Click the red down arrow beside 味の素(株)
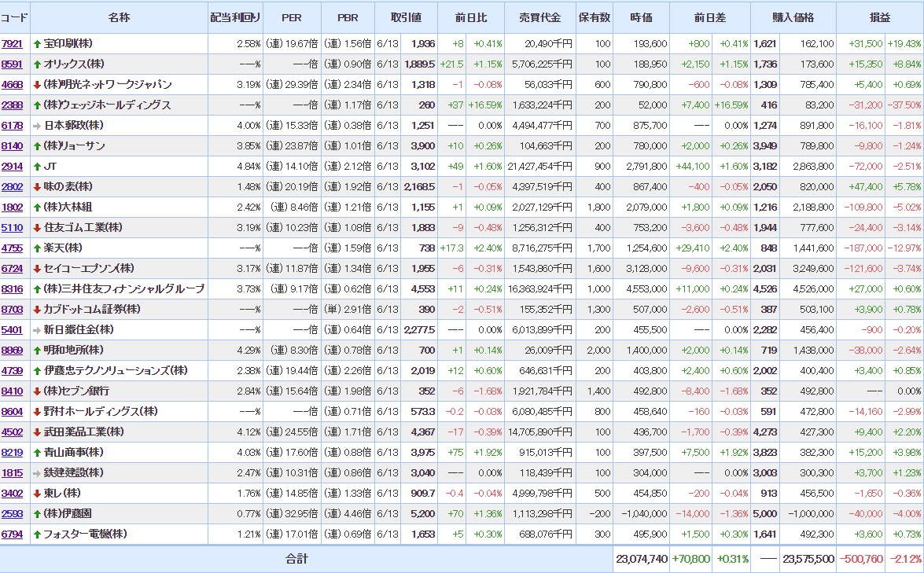The image size is (924, 573). (x=37, y=186)
